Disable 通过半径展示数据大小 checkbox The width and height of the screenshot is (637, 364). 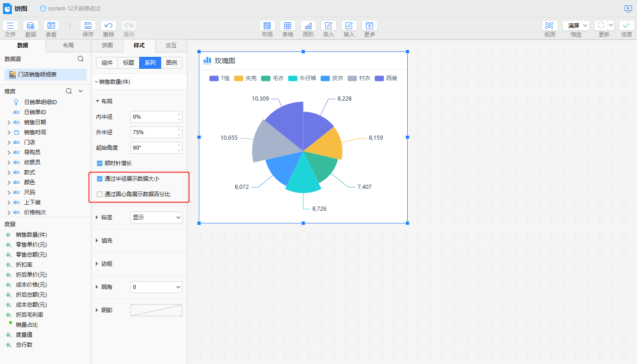click(x=100, y=179)
